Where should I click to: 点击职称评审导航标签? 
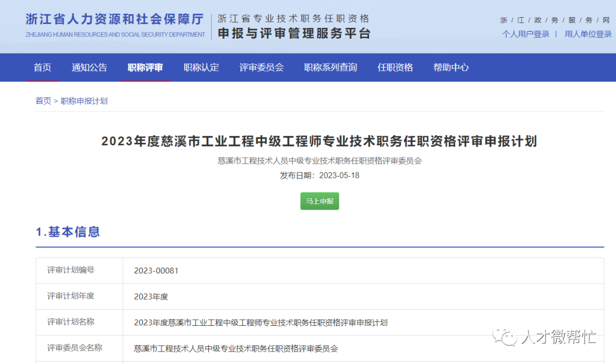tap(145, 67)
